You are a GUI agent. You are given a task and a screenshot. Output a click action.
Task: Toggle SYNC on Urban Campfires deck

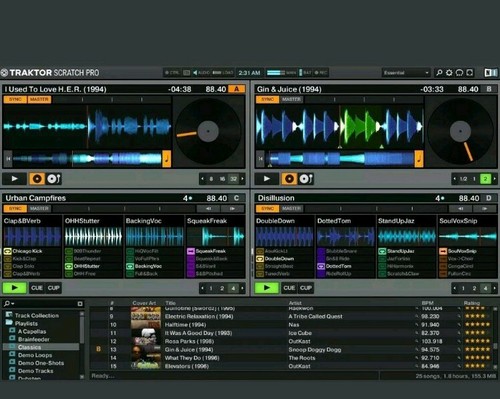tap(15, 209)
